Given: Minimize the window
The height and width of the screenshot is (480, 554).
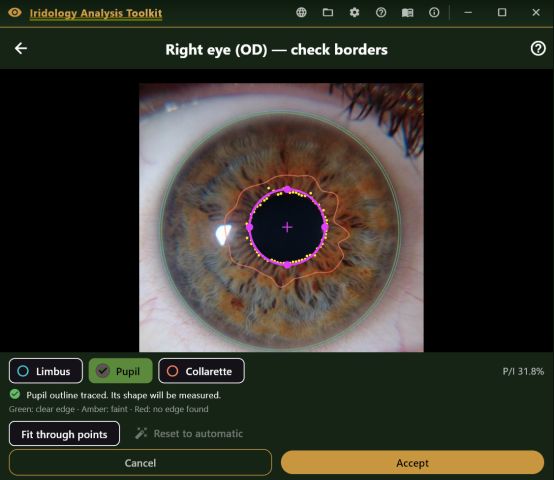Looking at the screenshot, I should coord(468,13).
